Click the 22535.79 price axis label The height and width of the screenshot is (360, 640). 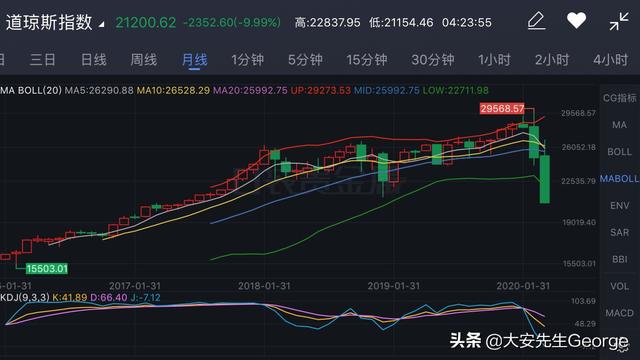point(578,181)
